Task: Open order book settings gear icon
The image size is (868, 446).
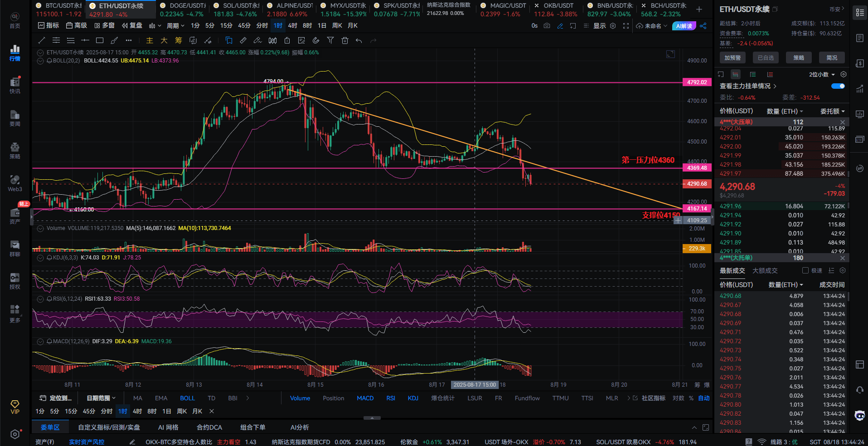Action: click(844, 74)
